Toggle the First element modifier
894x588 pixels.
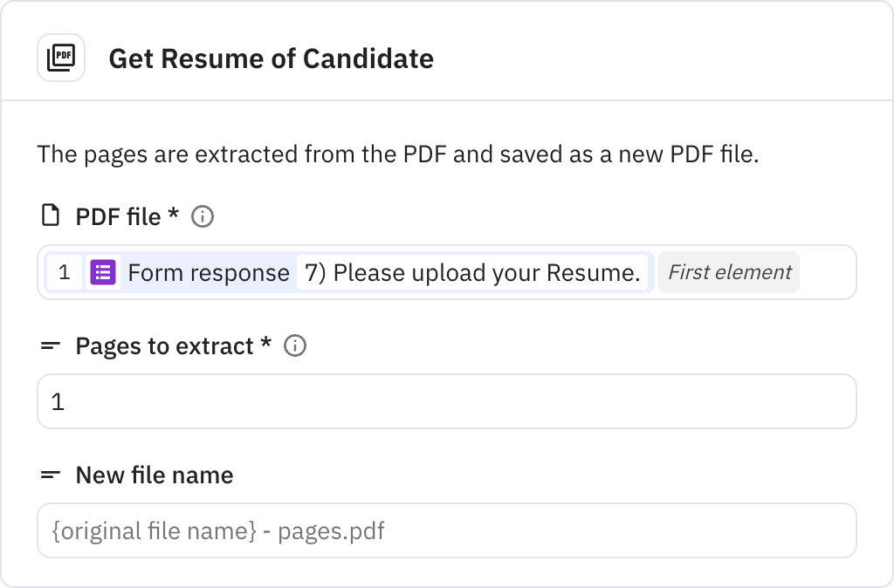pos(728,272)
